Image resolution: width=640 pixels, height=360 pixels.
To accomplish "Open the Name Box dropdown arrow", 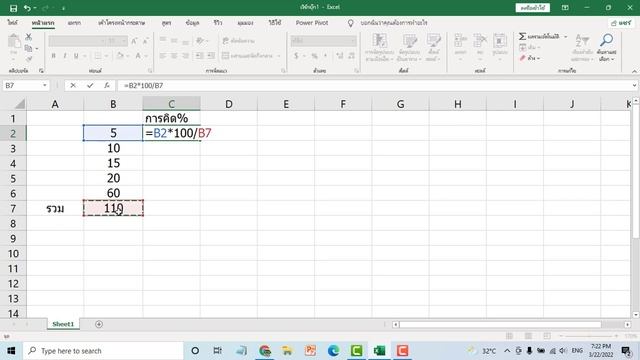I will [x=44, y=85].
